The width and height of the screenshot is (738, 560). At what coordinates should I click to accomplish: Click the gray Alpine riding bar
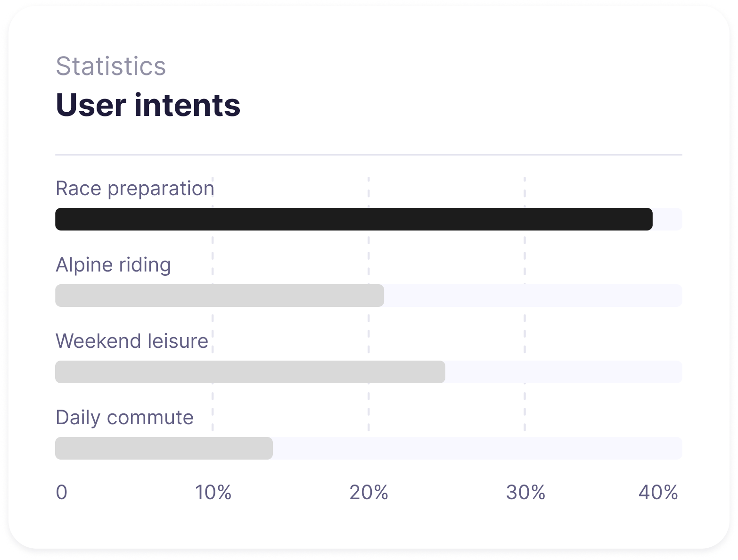pos(219,296)
